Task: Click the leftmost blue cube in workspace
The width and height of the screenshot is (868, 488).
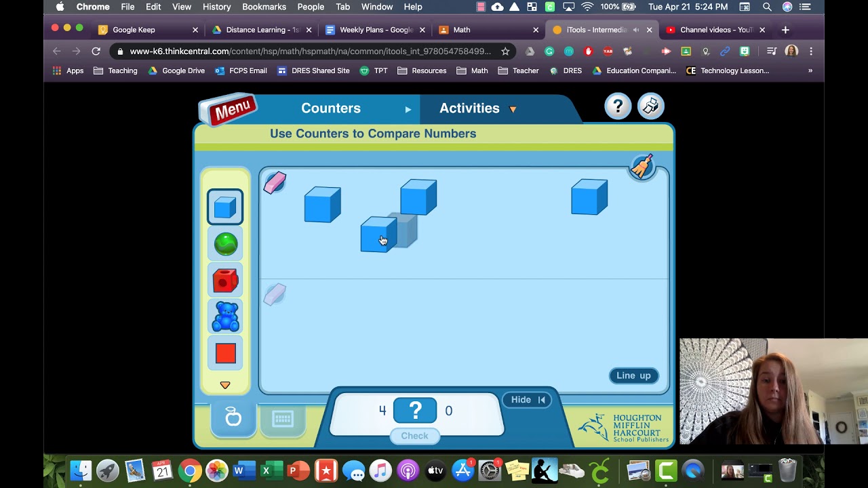Action: (x=322, y=204)
